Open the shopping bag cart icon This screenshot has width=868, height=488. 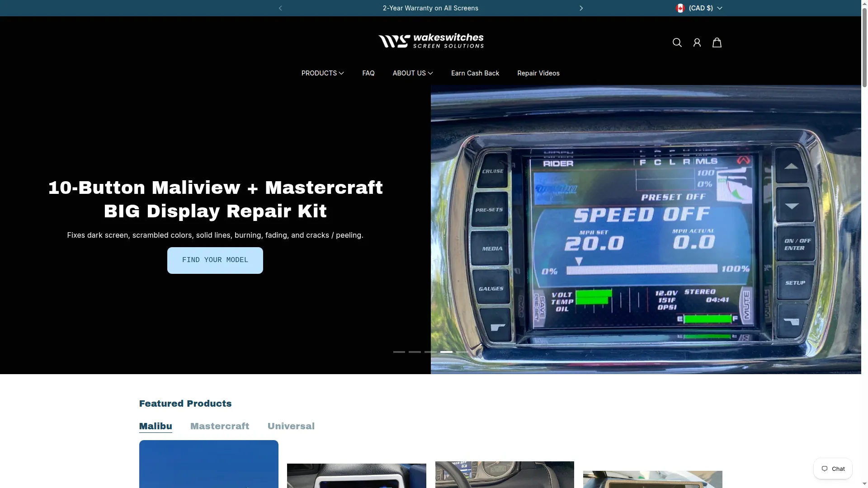pos(717,42)
